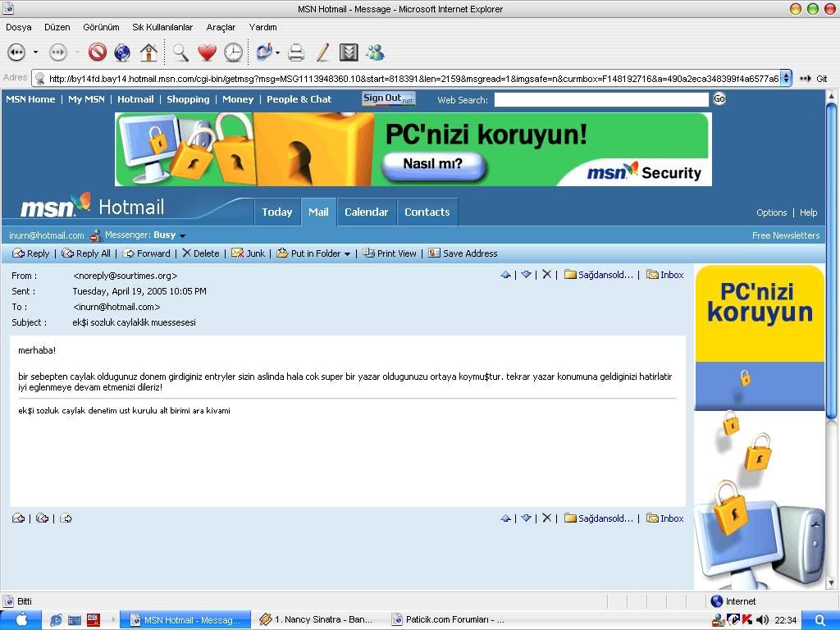Switch to the Contacts tab

pos(427,212)
